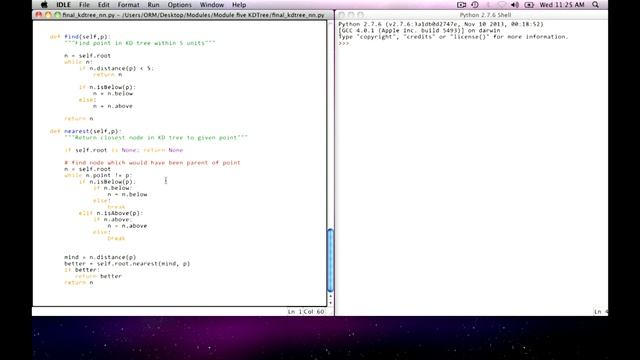Open the Run menu
The height and width of the screenshot is (360, 640).
coord(153,5)
